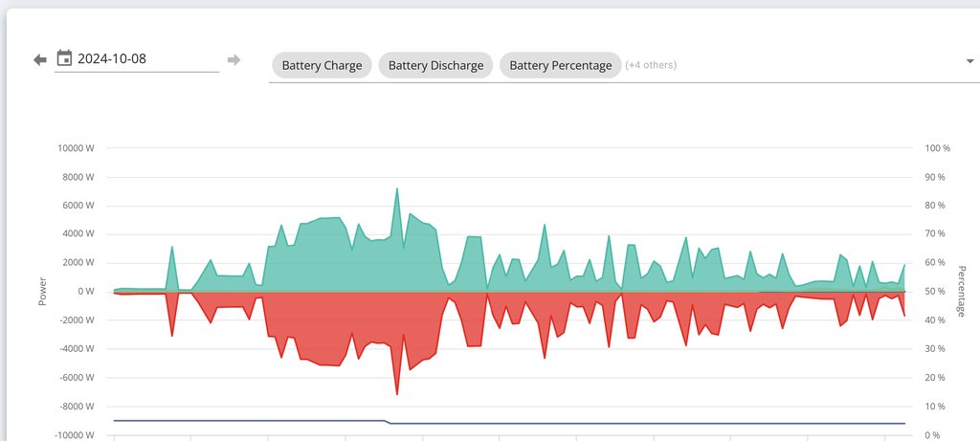Viewport: 980px width, 441px height.
Task: Select the Battery Percentage chip
Action: (x=560, y=65)
